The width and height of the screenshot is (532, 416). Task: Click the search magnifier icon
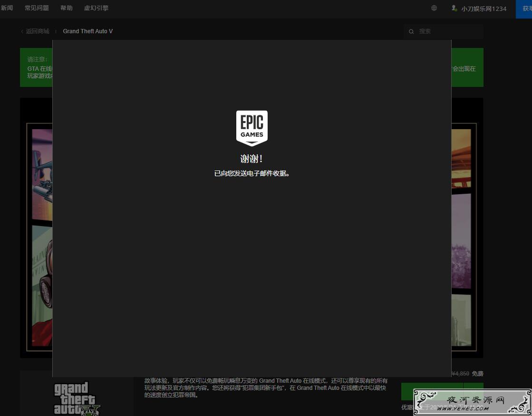point(411,31)
